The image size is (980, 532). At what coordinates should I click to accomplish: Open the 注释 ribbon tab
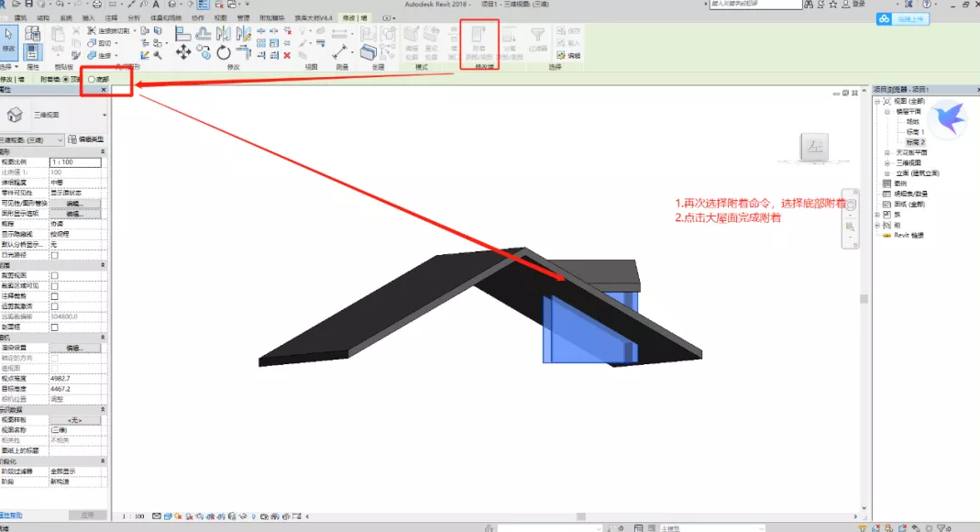[x=111, y=18]
